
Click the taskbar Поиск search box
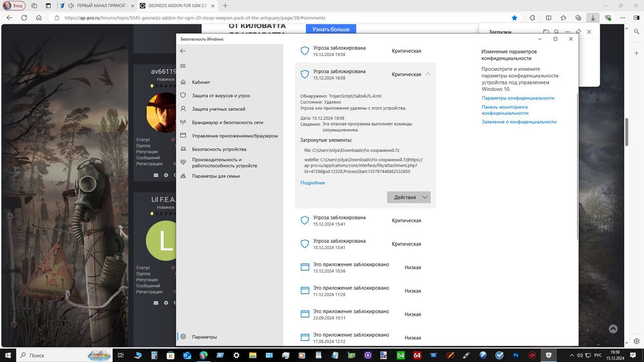click(x=64, y=355)
